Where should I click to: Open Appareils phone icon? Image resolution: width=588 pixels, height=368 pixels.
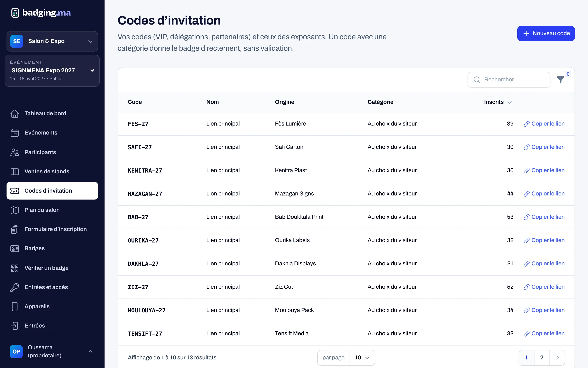click(x=14, y=306)
